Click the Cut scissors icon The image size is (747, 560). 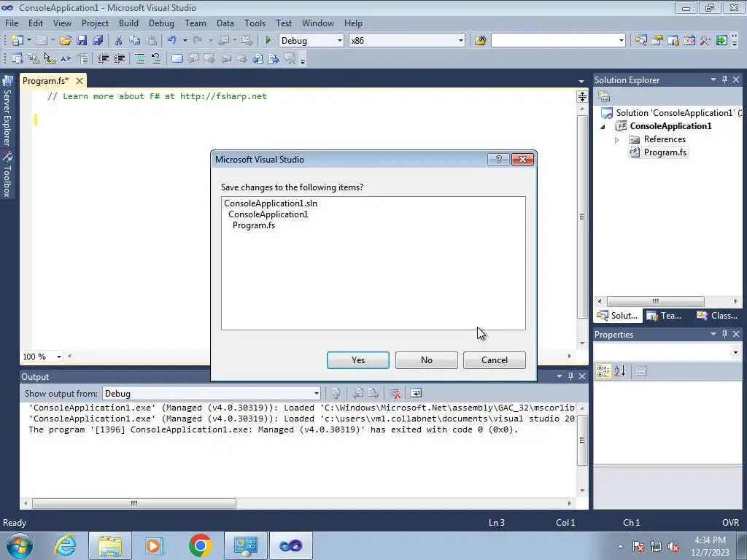coord(119,41)
